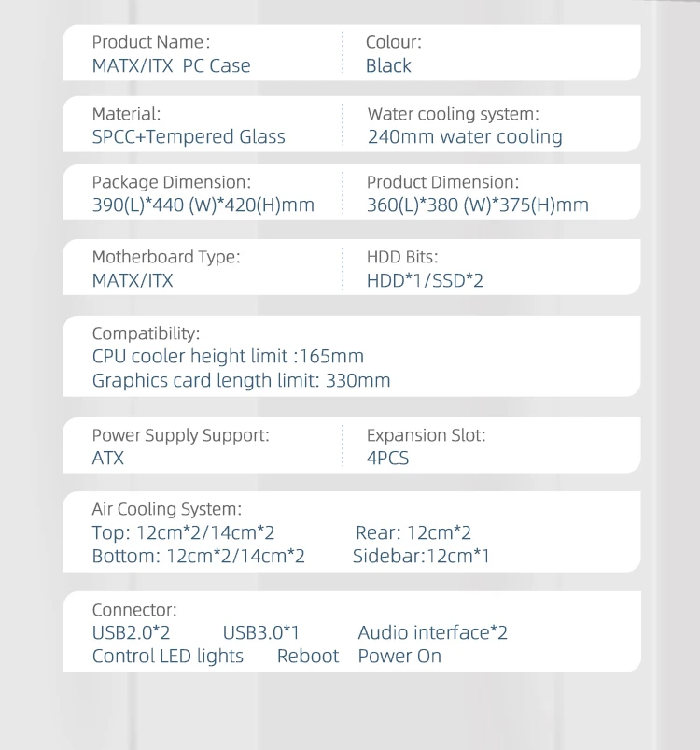
Task: Click the 360(L)*380(W)*375(H)mm product dimension
Action: click(x=477, y=205)
